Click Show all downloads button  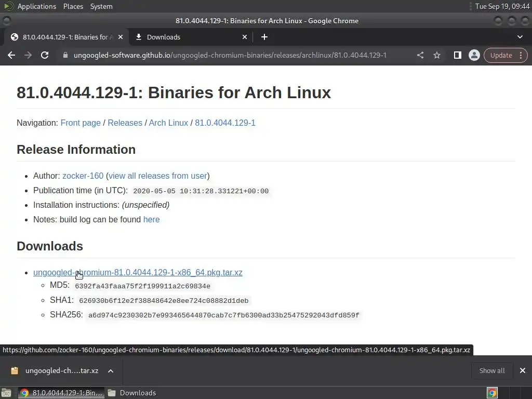tap(491, 370)
